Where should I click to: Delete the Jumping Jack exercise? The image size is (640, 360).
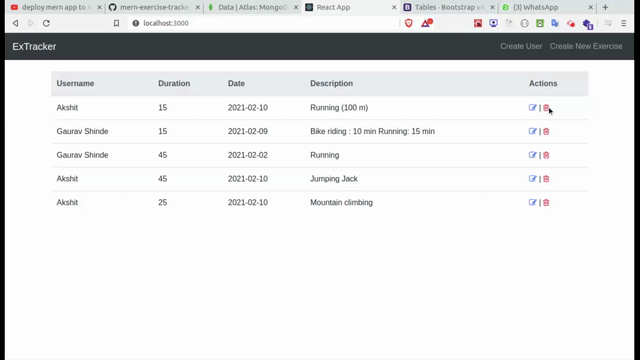pyautogui.click(x=546, y=179)
